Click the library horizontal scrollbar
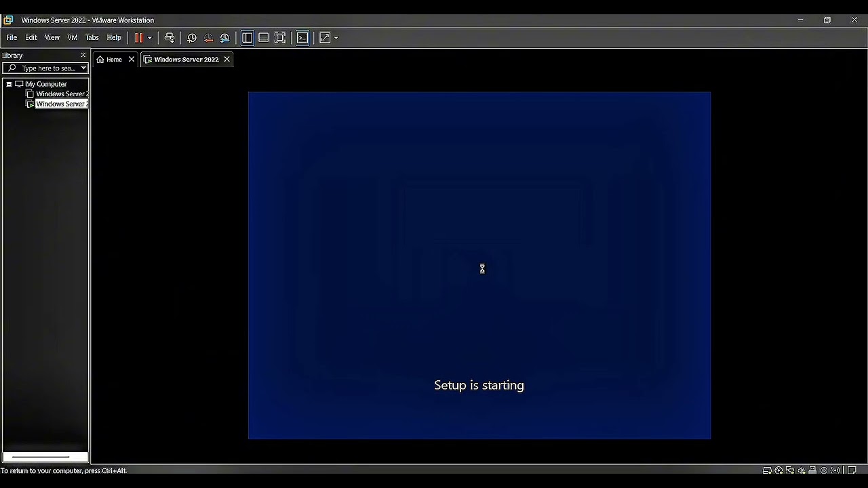The height and width of the screenshot is (488, 868). pos(45,457)
